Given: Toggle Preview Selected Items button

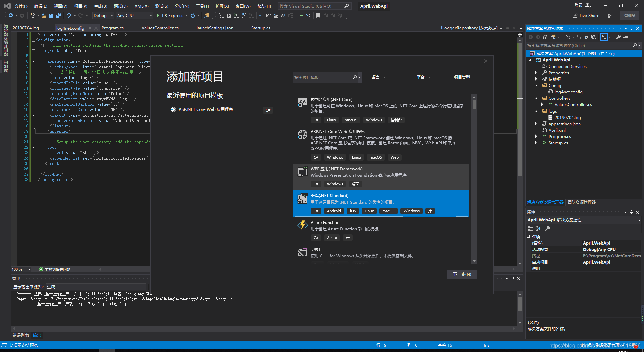Looking at the screenshot, I should 626,37.
